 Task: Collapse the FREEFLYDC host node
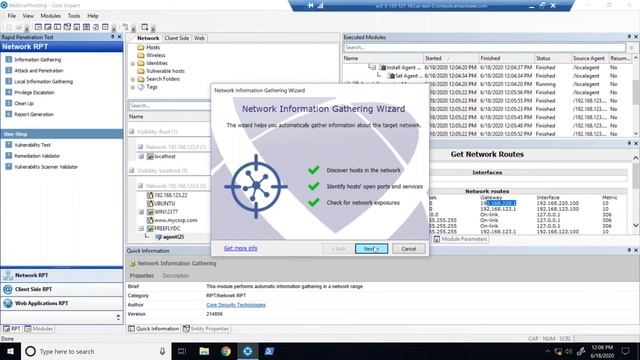[x=141, y=229]
